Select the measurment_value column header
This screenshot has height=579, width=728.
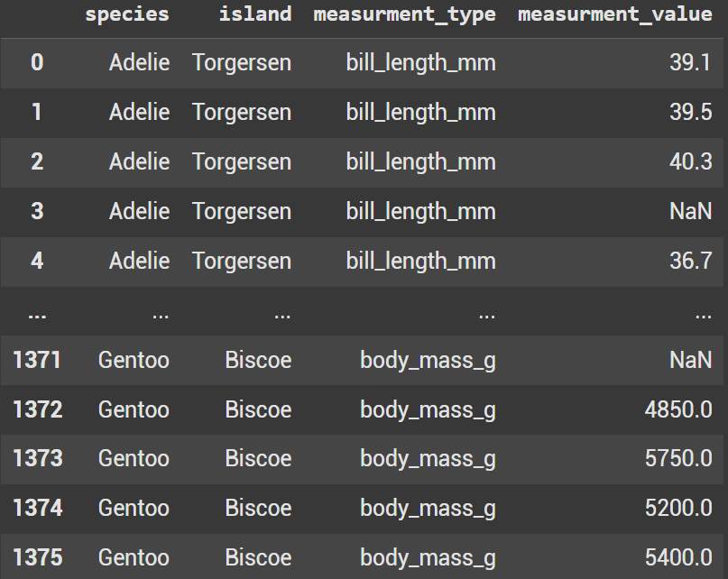tap(614, 14)
